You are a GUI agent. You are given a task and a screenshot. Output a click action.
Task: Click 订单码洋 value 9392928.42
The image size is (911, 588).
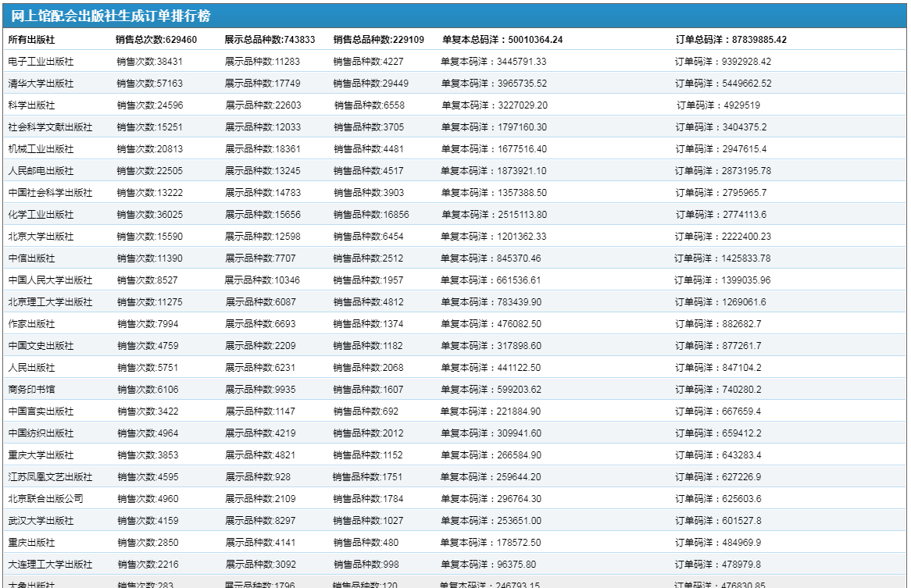[723, 62]
